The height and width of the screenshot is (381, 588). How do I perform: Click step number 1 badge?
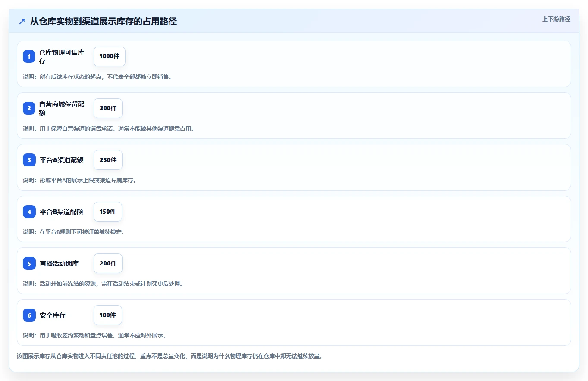click(29, 56)
